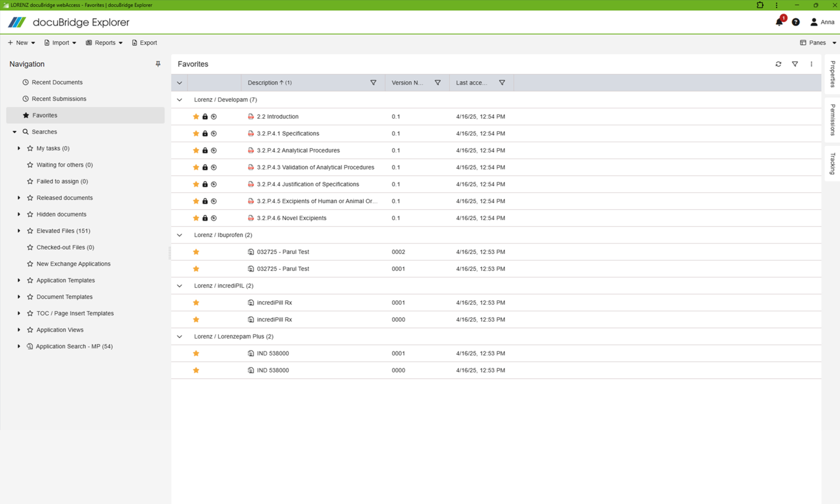Click the Export button
840x504 pixels.
pos(144,42)
